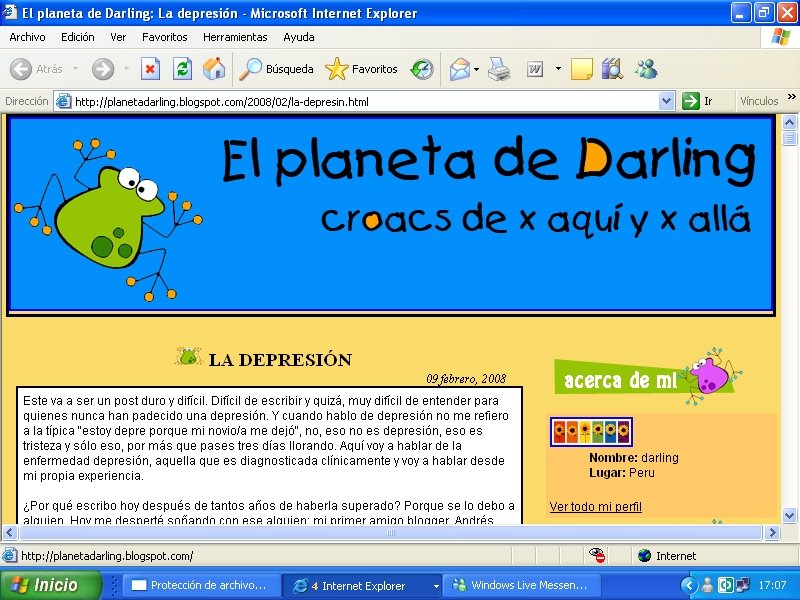Expand hidden system tray icons arrow
Screen dimensions: 800x600
[x=688, y=585]
